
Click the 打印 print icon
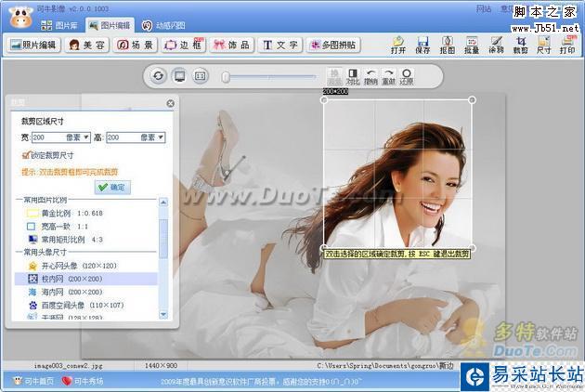tap(567, 45)
